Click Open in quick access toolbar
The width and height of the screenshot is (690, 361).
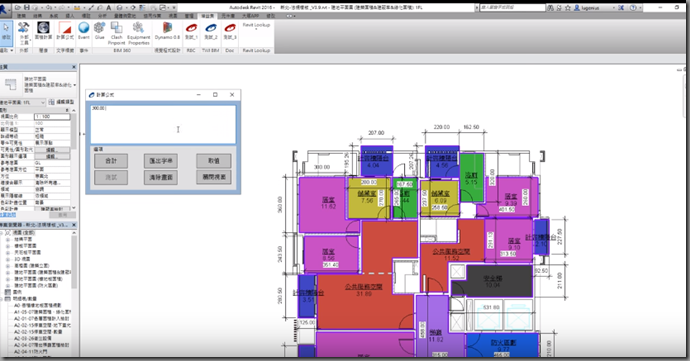(18, 7)
